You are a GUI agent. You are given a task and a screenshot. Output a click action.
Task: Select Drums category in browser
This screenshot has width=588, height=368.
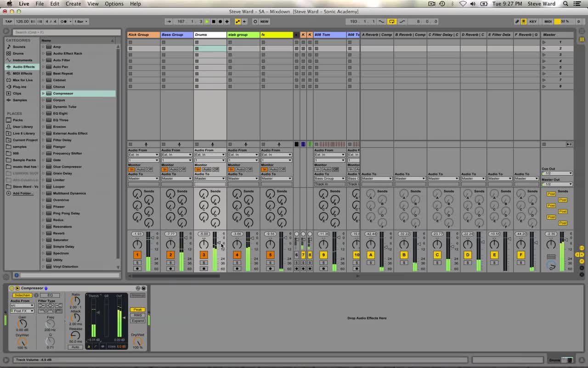18,53
